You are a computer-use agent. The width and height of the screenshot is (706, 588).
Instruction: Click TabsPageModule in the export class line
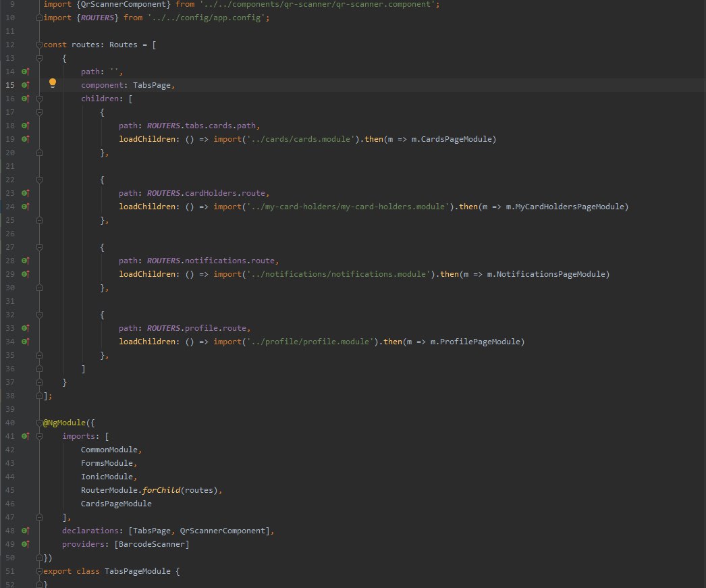click(138, 571)
